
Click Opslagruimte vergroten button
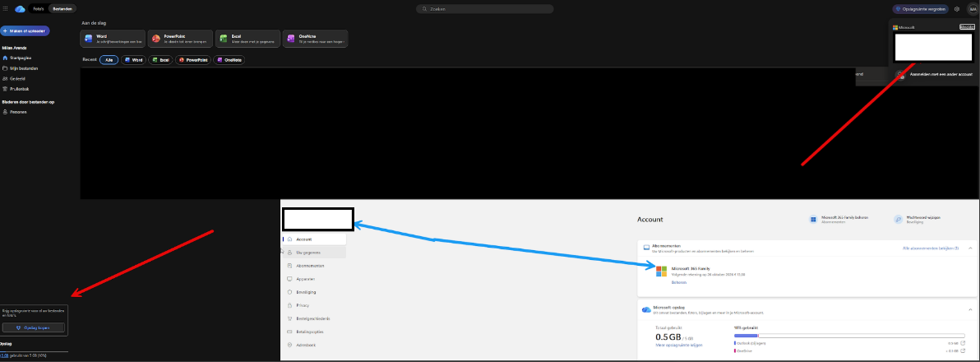(920, 9)
